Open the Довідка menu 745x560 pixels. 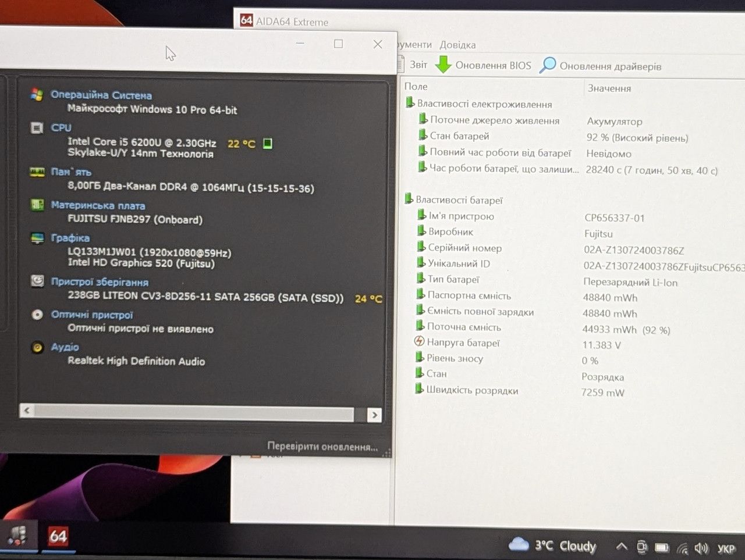coord(457,45)
